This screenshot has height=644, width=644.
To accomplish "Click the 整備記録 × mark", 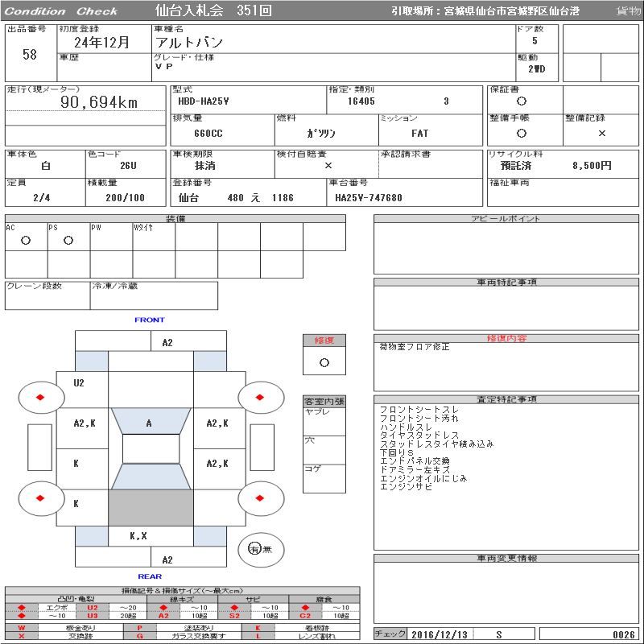I will tap(601, 134).
